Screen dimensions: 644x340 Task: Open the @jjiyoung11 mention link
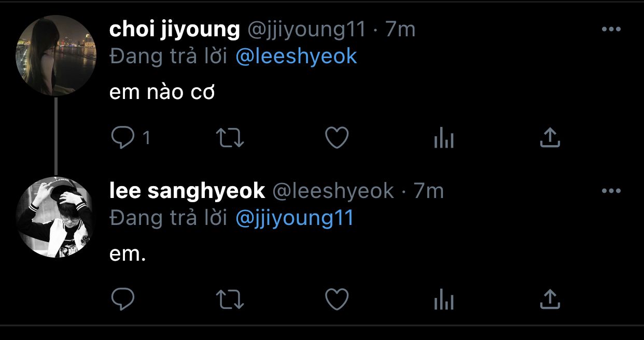(x=295, y=218)
